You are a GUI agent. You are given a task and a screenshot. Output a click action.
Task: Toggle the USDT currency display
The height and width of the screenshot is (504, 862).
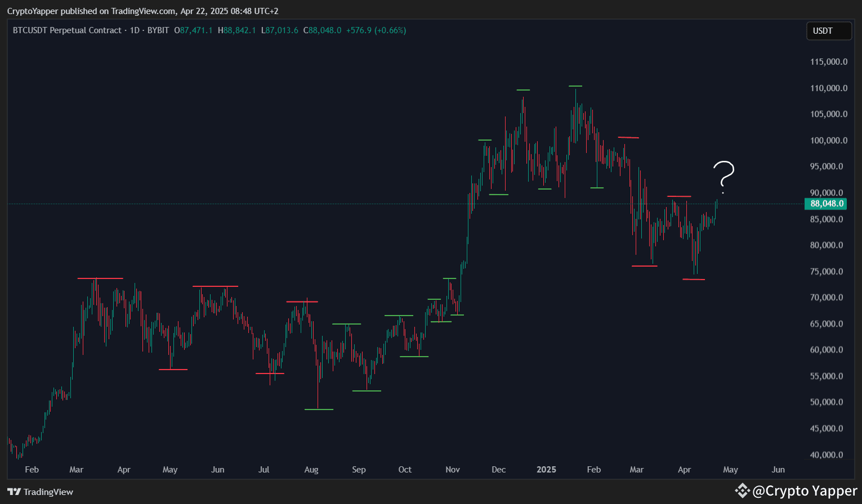828,30
